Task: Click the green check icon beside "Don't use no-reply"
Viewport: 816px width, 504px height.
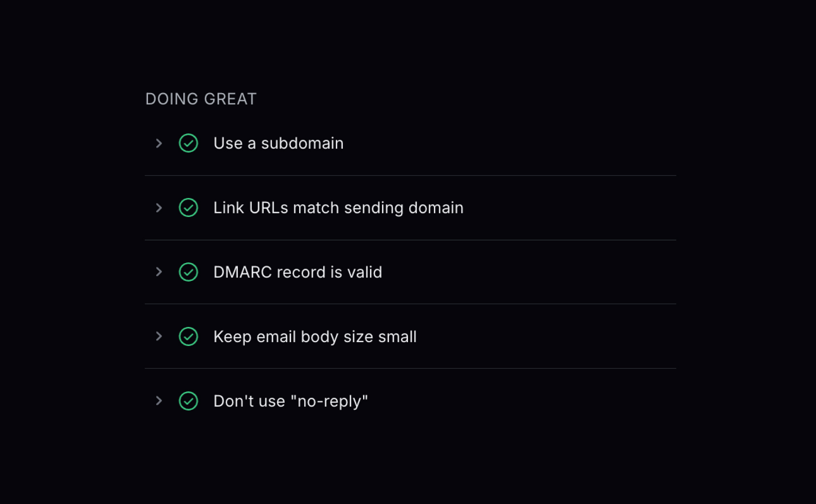Action: click(188, 401)
